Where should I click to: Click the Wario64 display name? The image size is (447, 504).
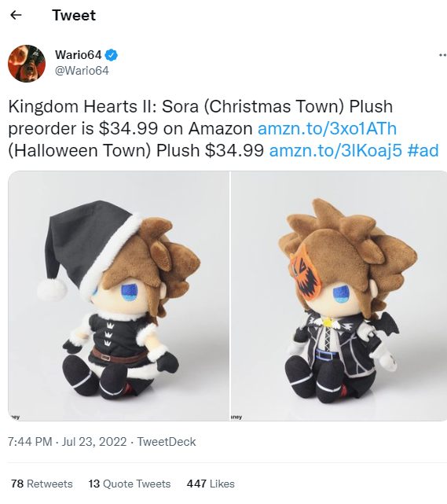coord(79,55)
